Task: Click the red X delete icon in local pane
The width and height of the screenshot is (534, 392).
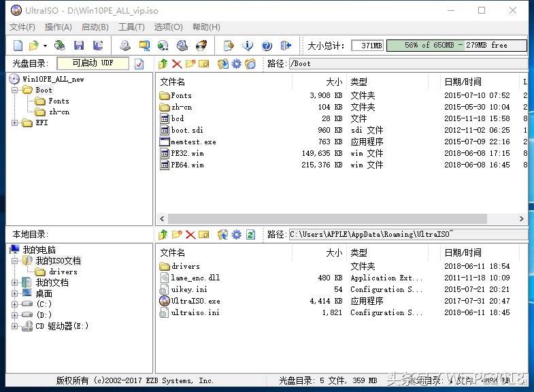Action: pyautogui.click(x=190, y=234)
